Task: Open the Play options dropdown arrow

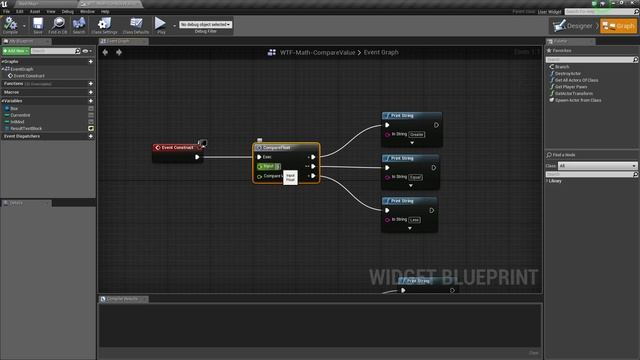Action: point(174,26)
